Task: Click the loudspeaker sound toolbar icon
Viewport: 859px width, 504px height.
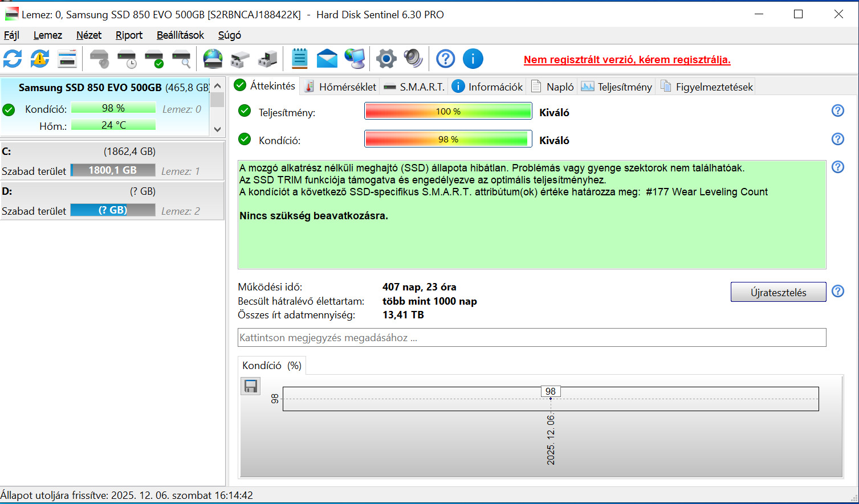Action: pos(413,59)
